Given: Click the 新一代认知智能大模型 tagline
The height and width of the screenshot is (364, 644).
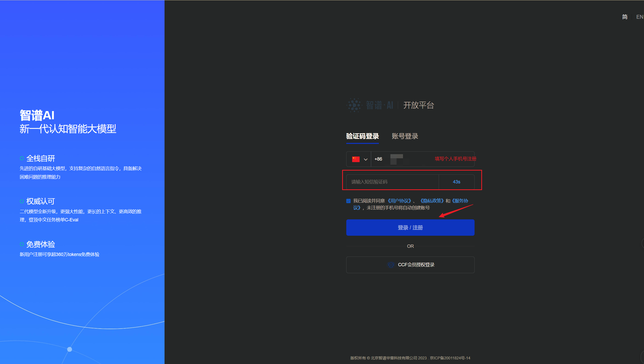Looking at the screenshot, I should pyautogui.click(x=68, y=129).
